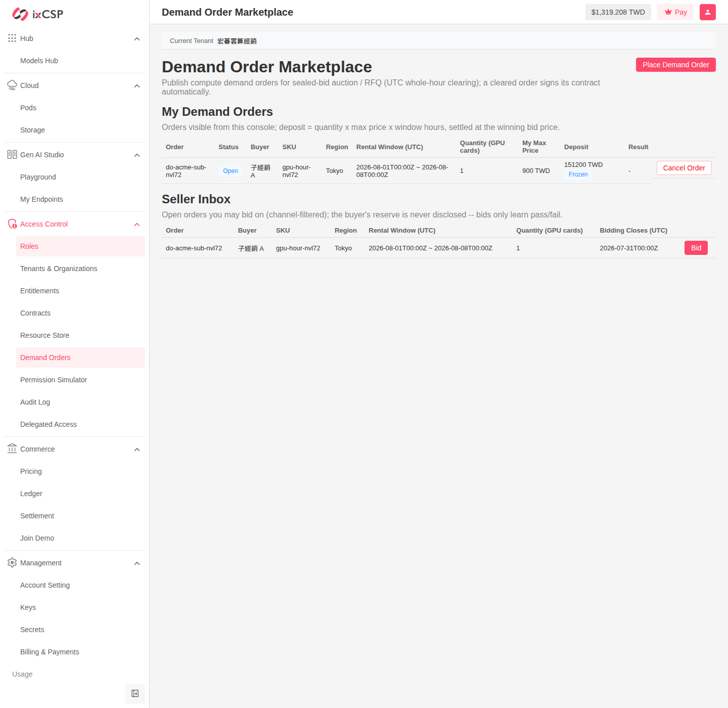
Task: Click the 151200 TWD deposit value
Action: click(x=583, y=165)
